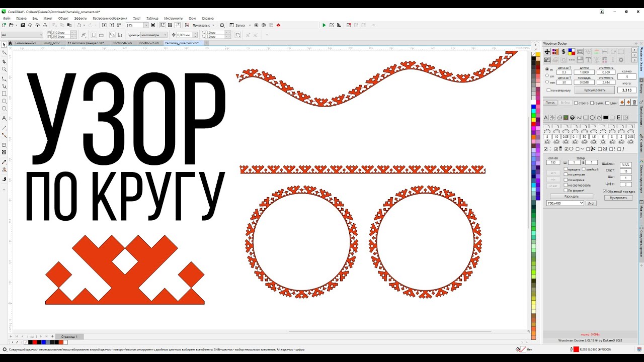Image resolution: width=644 pixels, height=362 pixels.
Task: Click the trash bin icon in Woodman Docker
Action: tap(634, 103)
